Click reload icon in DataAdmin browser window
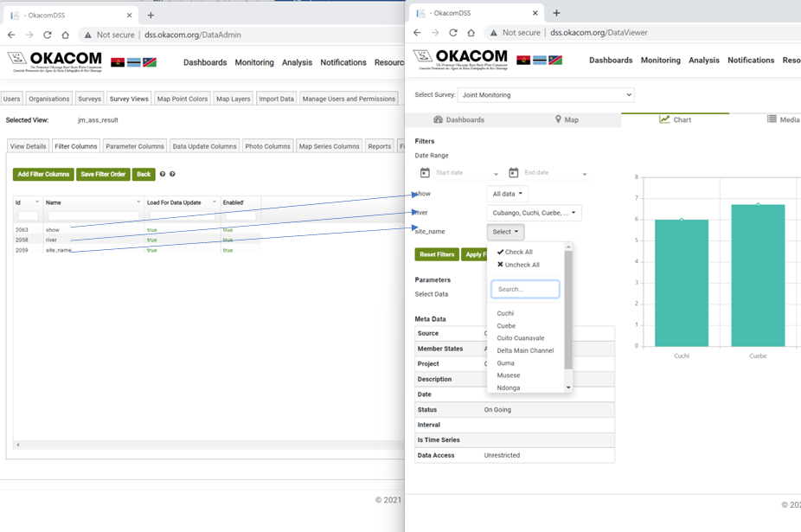Screen dimensions: 801x532 (x=48, y=35)
